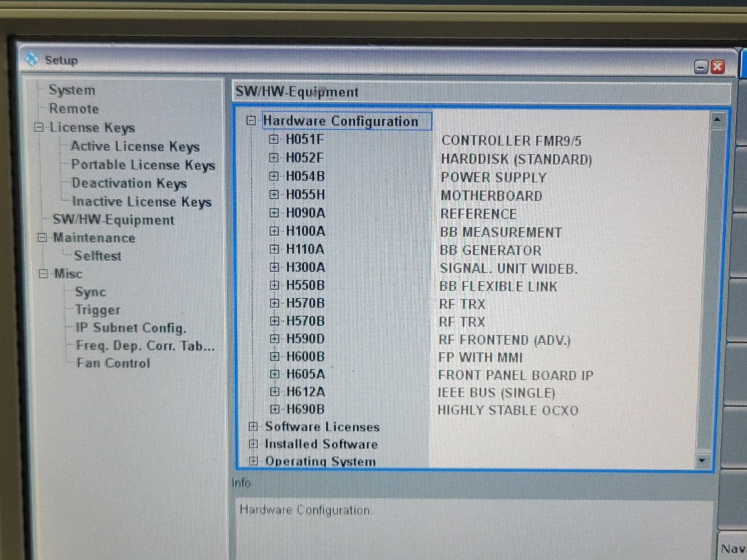Click the scrollbar up arrow
The width and height of the screenshot is (747, 560).
click(x=717, y=118)
